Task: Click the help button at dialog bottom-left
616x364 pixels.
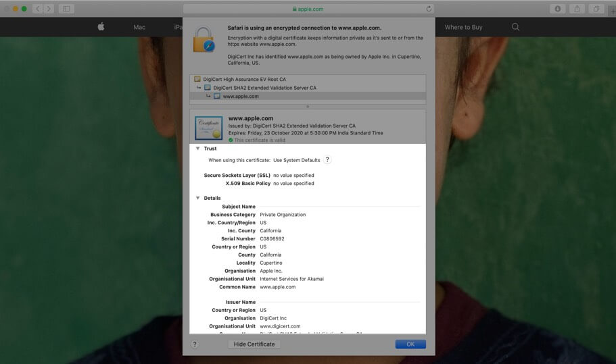Action: [195, 344]
